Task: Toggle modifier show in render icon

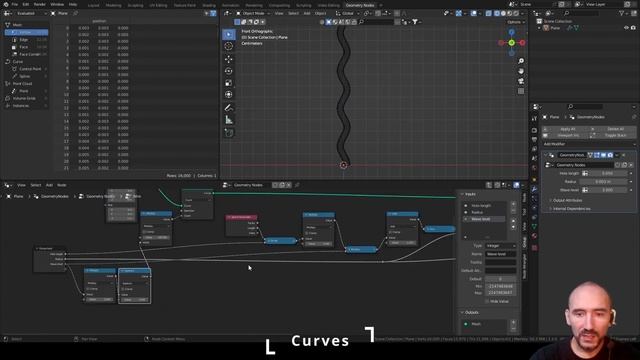Action: pyautogui.click(x=610, y=155)
